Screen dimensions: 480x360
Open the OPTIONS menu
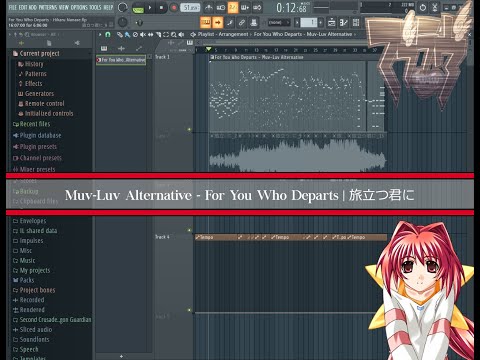[79, 7]
